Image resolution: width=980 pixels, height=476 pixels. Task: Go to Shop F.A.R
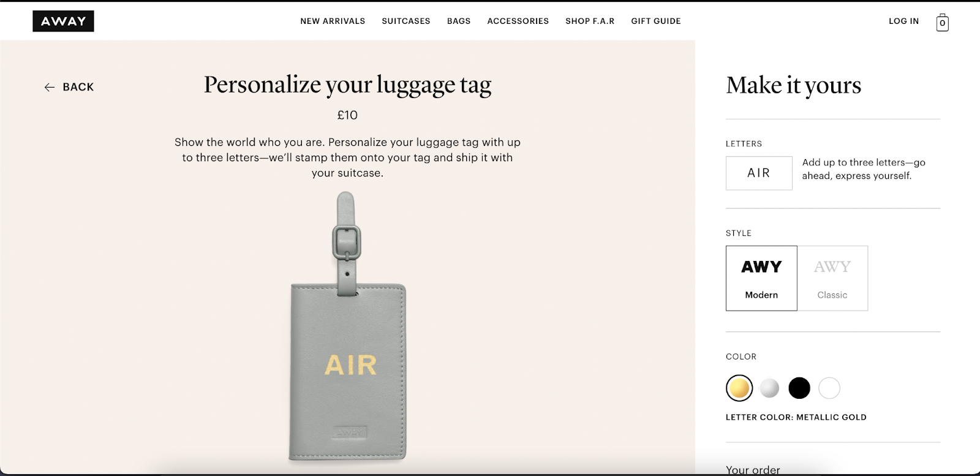click(590, 21)
